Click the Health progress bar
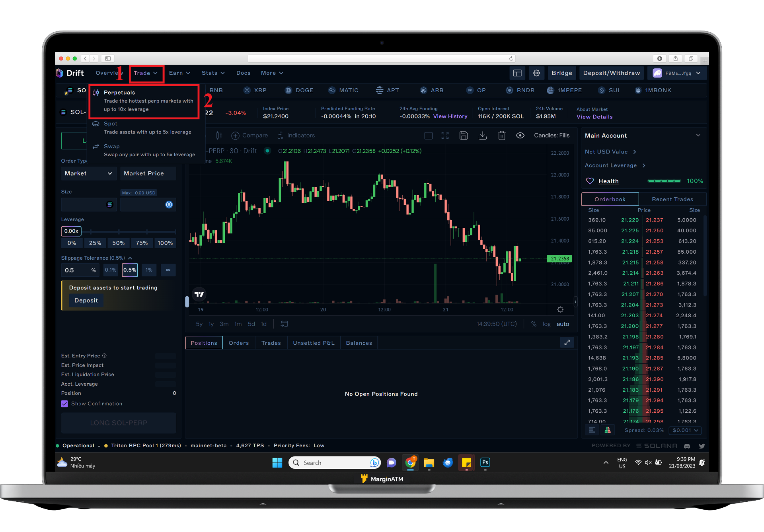The height and width of the screenshot is (532, 764). pyautogui.click(x=664, y=181)
